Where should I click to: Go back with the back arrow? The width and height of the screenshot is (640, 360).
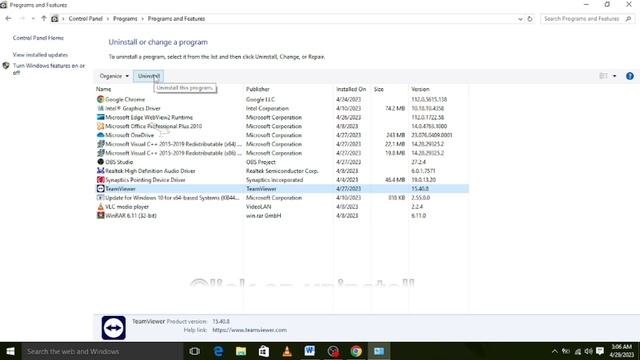click(8, 18)
